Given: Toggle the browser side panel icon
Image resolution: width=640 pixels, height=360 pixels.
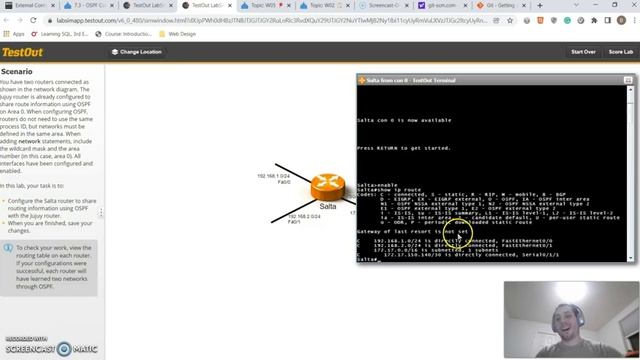Looking at the screenshot, I should [x=607, y=20].
